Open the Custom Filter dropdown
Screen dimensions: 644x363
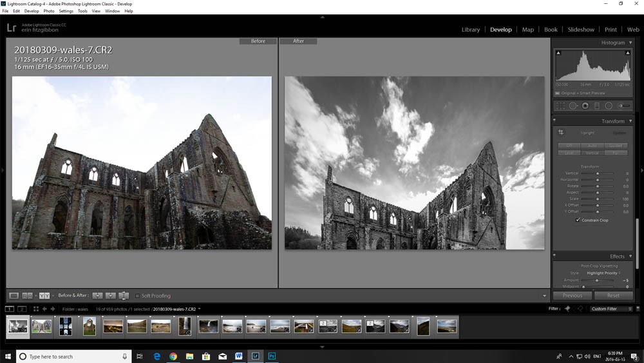coord(611,309)
